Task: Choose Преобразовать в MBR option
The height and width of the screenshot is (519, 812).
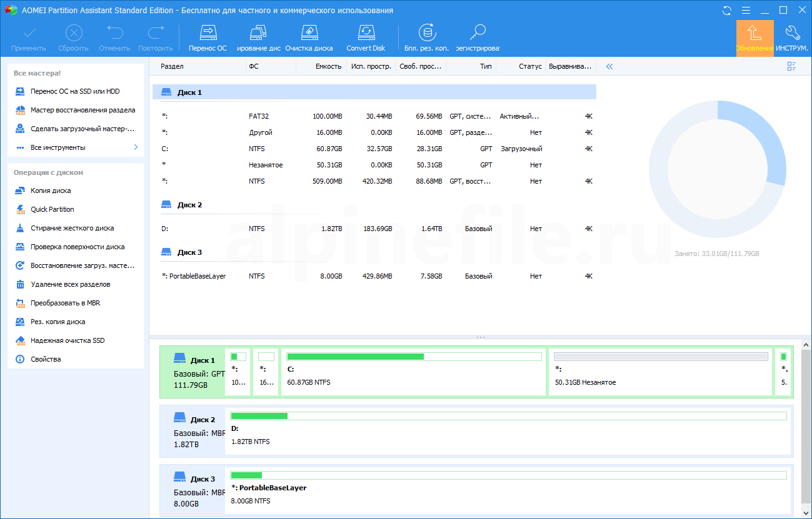Action: 65,303
